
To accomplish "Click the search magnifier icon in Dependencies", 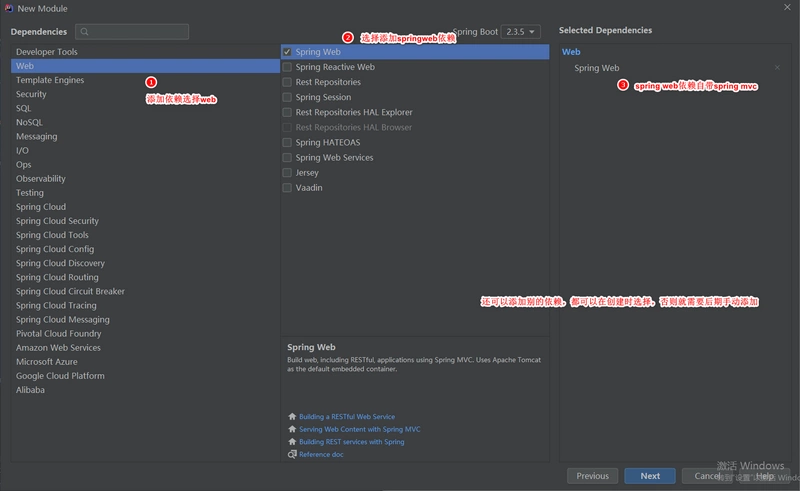I will [85, 32].
